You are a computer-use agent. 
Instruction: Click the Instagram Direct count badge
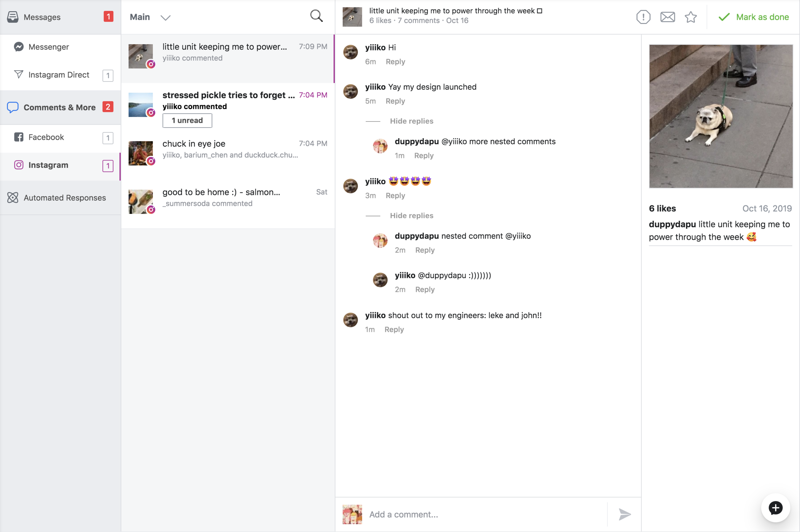tap(108, 75)
